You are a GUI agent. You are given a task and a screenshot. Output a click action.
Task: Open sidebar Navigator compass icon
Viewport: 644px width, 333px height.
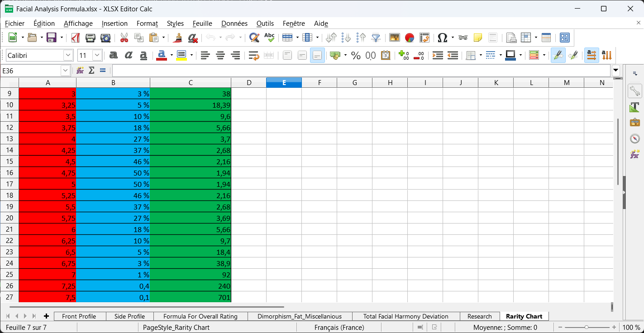[x=634, y=138]
